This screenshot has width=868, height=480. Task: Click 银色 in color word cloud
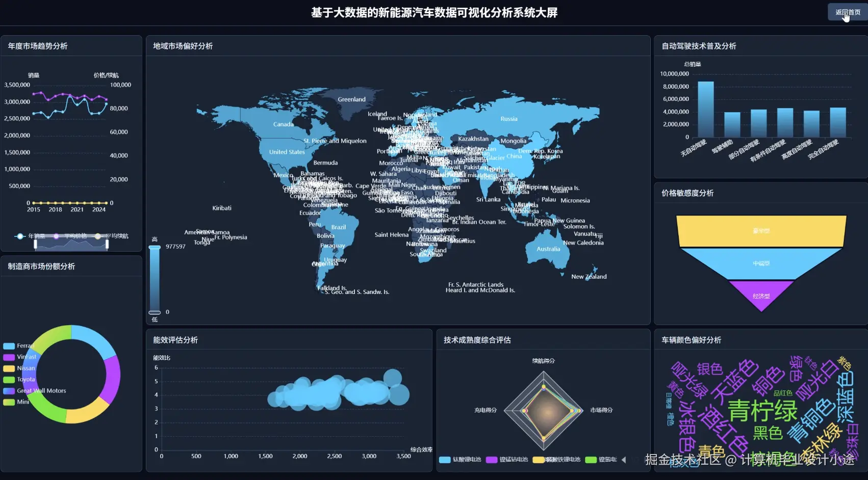tap(709, 369)
